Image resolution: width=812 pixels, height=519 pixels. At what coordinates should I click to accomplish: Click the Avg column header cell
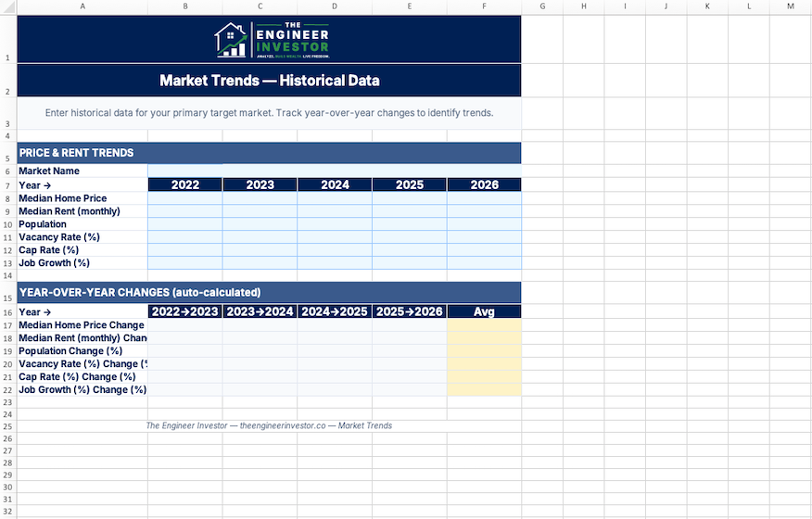(x=484, y=311)
